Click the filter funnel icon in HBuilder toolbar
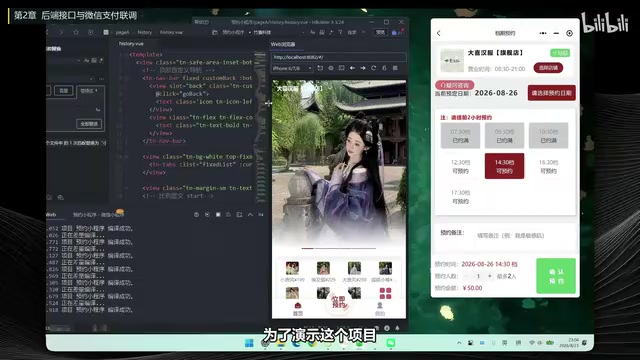This screenshot has width=640, height=360. click(340, 32)
